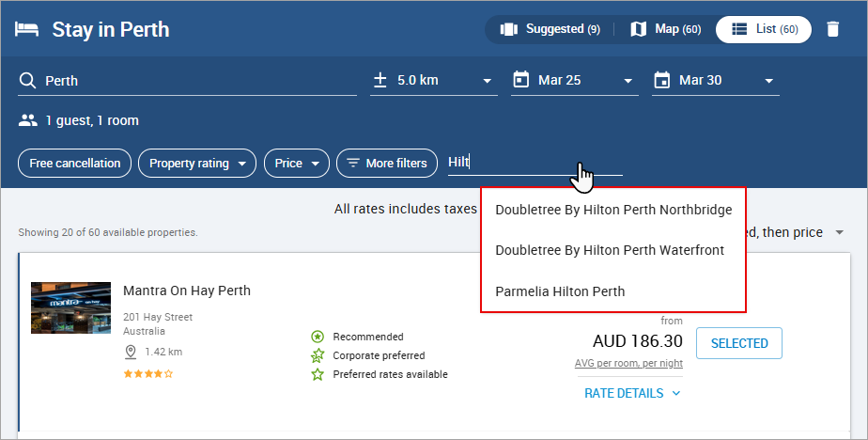
Task: Expand RATE DETAILS for Mantra On Hay
Action: click(x=632, y=393)
